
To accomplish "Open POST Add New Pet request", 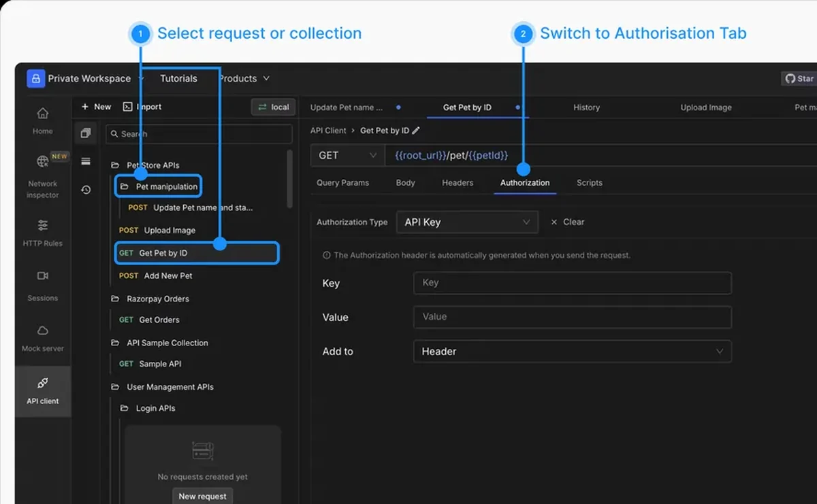I will point(155,275).
